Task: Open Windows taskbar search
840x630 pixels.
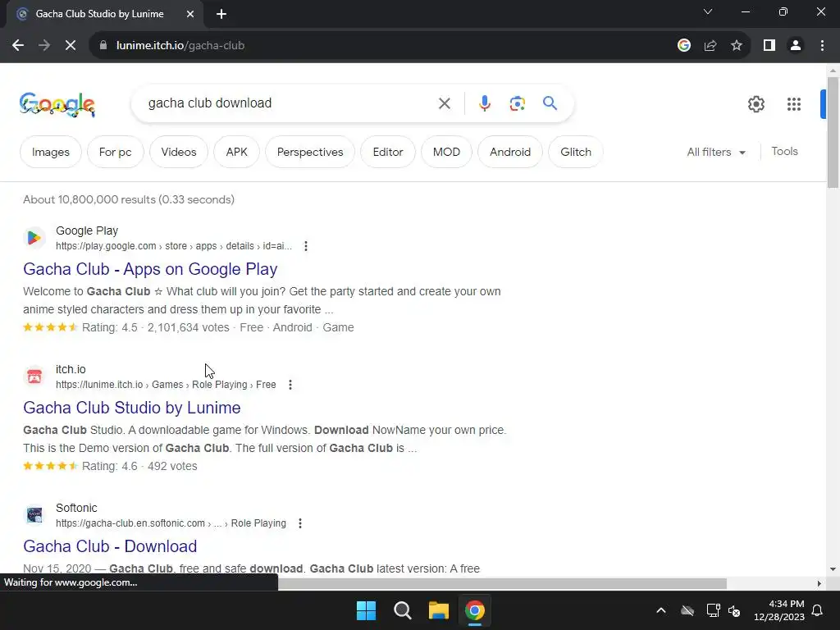Action: tap(402, 610)
